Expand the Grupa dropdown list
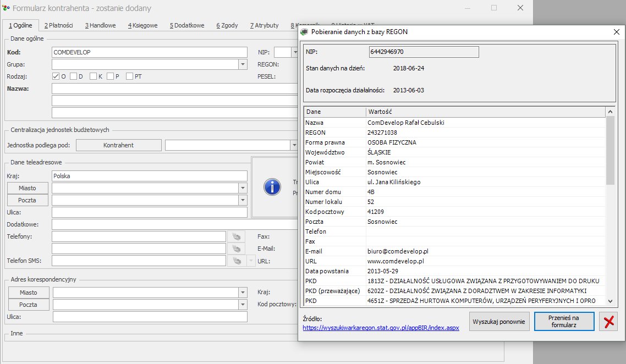 pyautogui.click(x=243, y=64)
